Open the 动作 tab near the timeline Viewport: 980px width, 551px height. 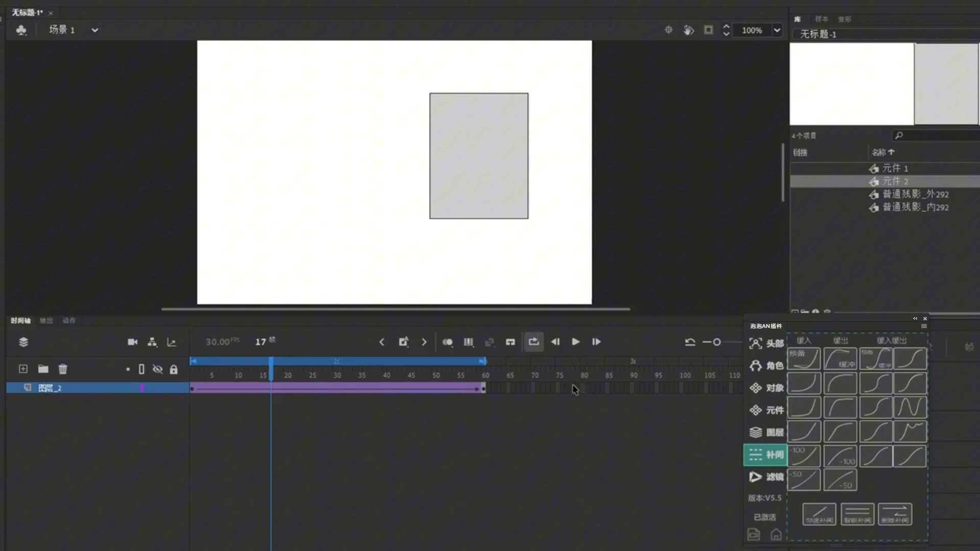pyautogui.click(x=69, y=320)
